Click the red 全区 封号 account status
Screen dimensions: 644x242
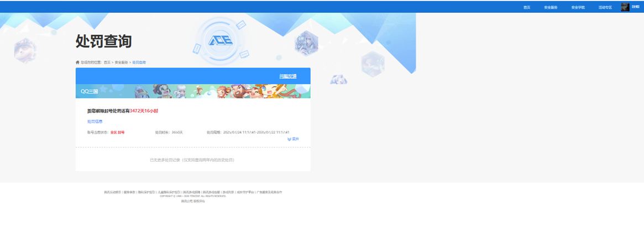[117, 132]
